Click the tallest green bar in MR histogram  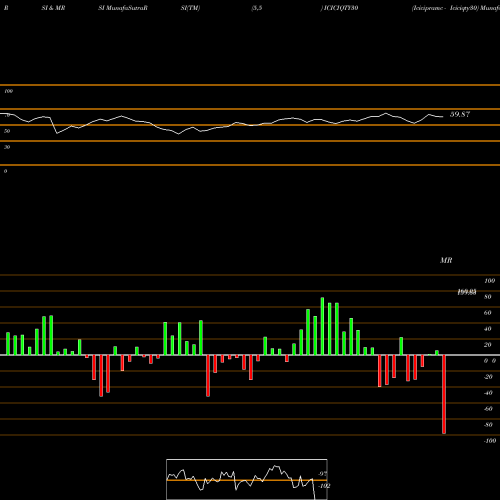coord(322,326)
